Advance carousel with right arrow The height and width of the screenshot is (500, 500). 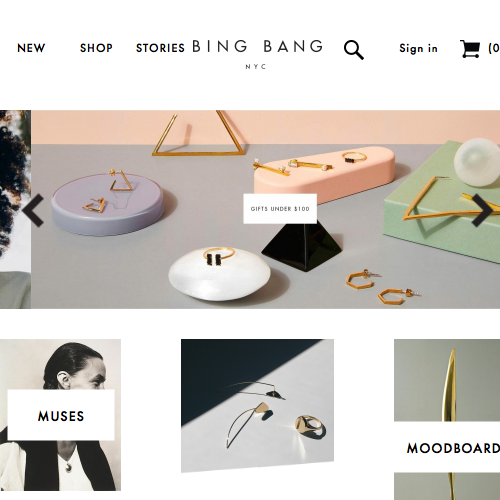pyautogui.click(x=482, y=210)
